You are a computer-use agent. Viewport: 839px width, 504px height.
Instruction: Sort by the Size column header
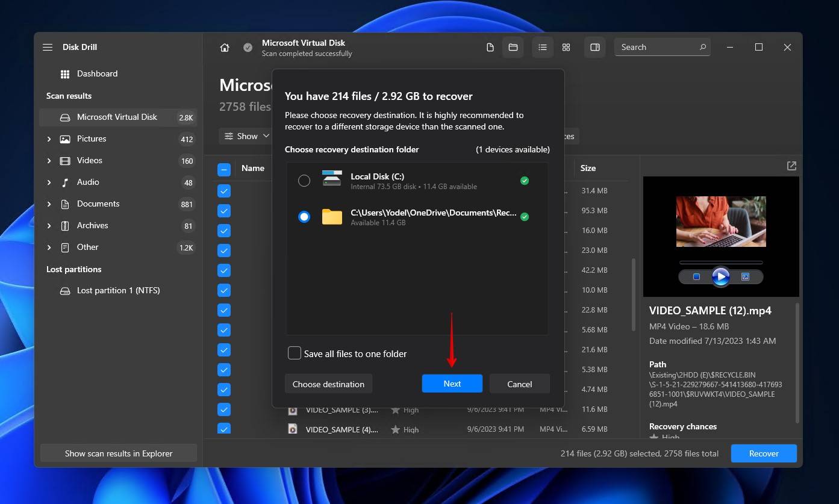pos(588,168)
